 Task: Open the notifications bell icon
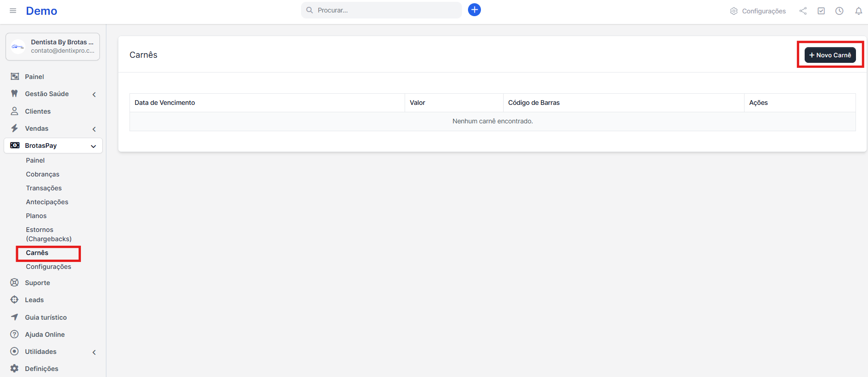(x=858, y=11)
